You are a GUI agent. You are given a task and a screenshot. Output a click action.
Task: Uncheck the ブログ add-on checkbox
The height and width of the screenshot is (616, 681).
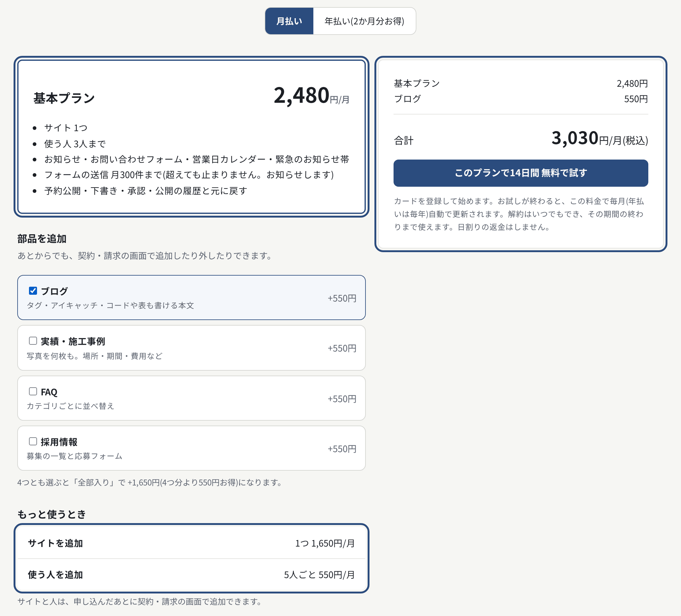tap(33, 291)
